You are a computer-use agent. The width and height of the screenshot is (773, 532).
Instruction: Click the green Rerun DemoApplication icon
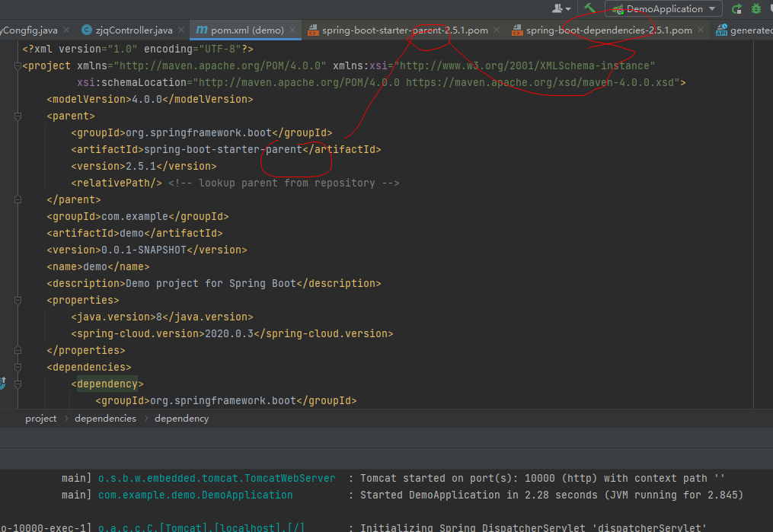737,9
